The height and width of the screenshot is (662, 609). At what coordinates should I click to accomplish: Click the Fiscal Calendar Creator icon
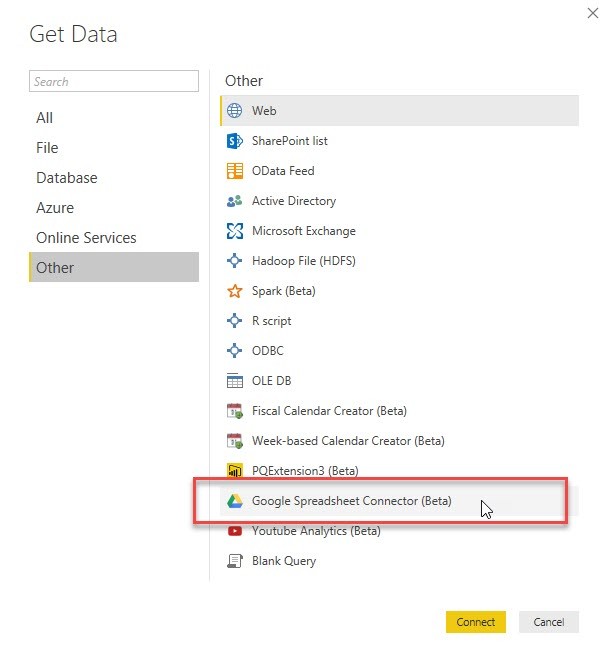pos(234,411)
